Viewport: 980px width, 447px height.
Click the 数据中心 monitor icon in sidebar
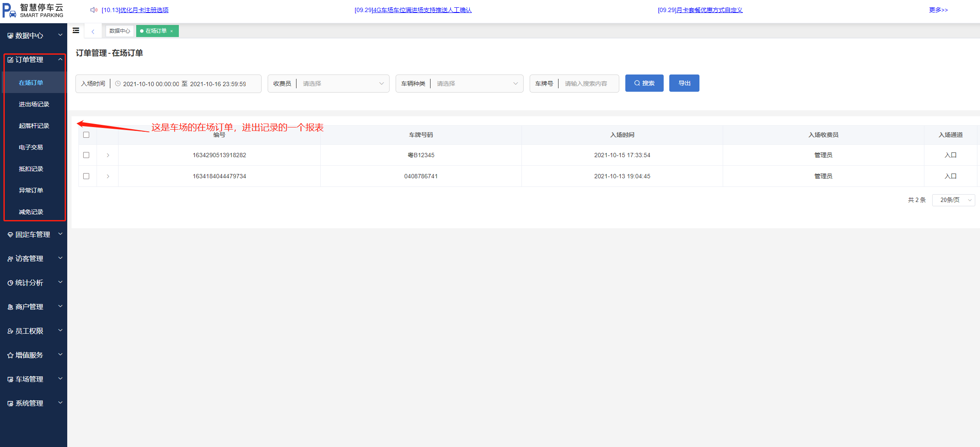(10, 36)
